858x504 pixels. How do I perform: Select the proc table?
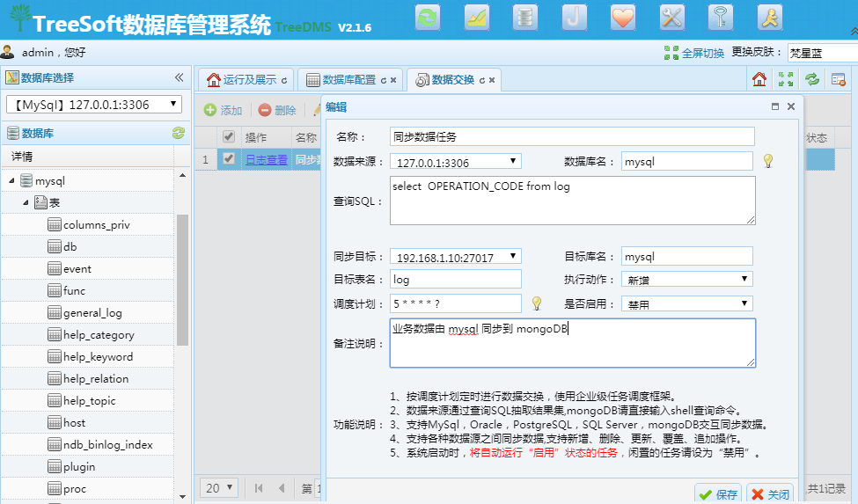point(75,489)
